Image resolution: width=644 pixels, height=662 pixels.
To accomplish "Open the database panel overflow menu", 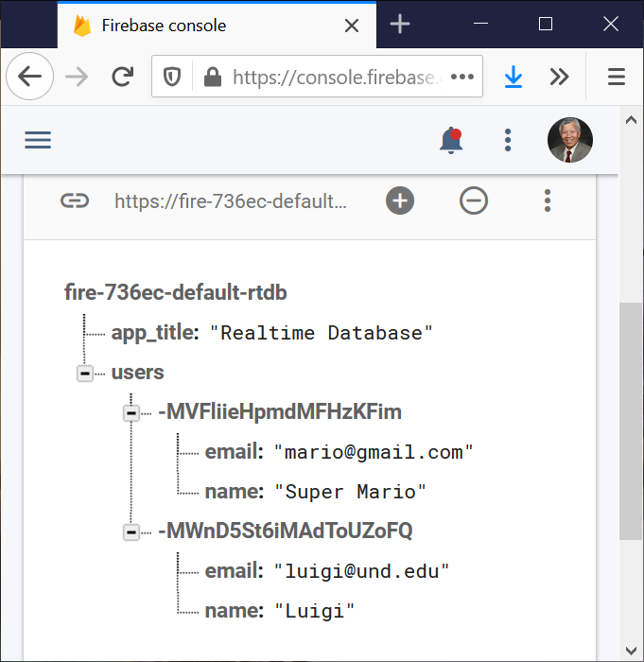I will [x=547, y=200].
